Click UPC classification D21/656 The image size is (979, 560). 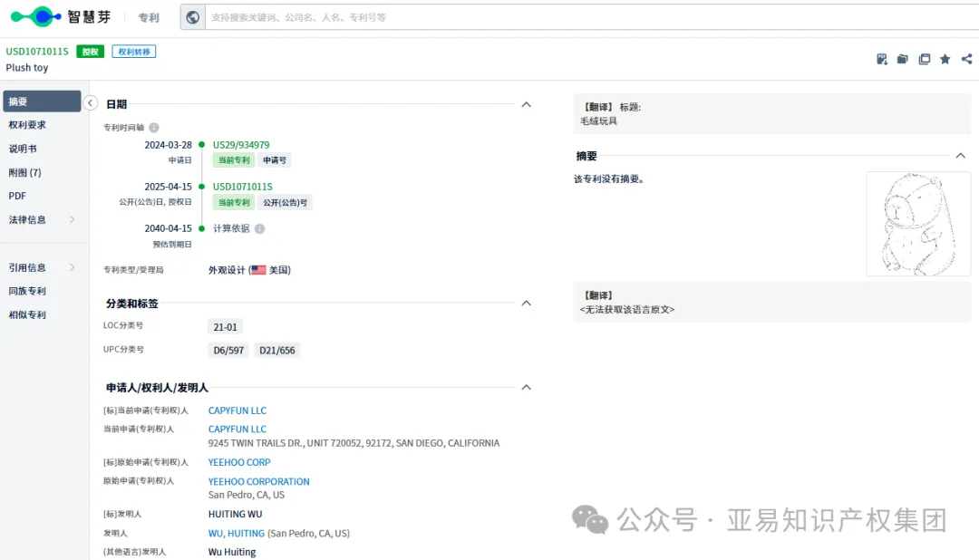pyautogui.click(x=277, y=351)
